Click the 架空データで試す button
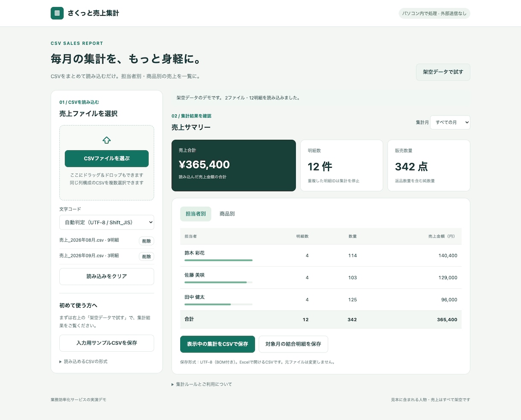Screen dimensions: 521x420 (x=443, y=72)
